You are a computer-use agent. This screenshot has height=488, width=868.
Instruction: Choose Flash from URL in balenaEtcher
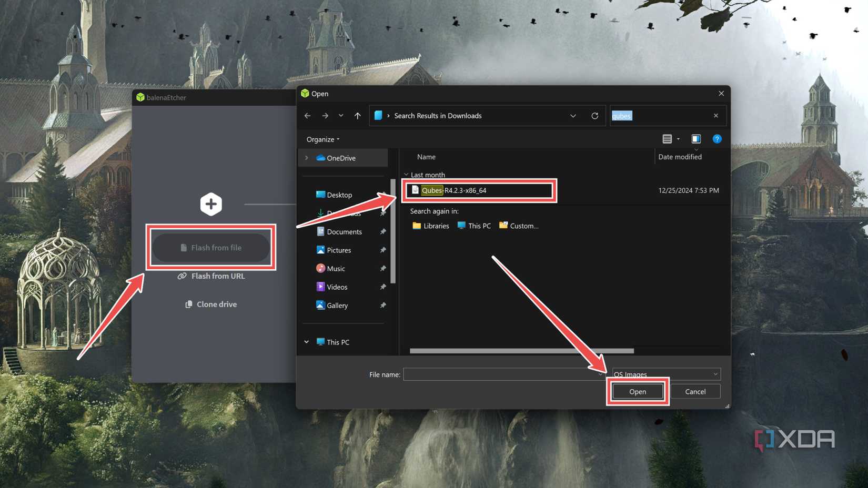tap(211, 276)
